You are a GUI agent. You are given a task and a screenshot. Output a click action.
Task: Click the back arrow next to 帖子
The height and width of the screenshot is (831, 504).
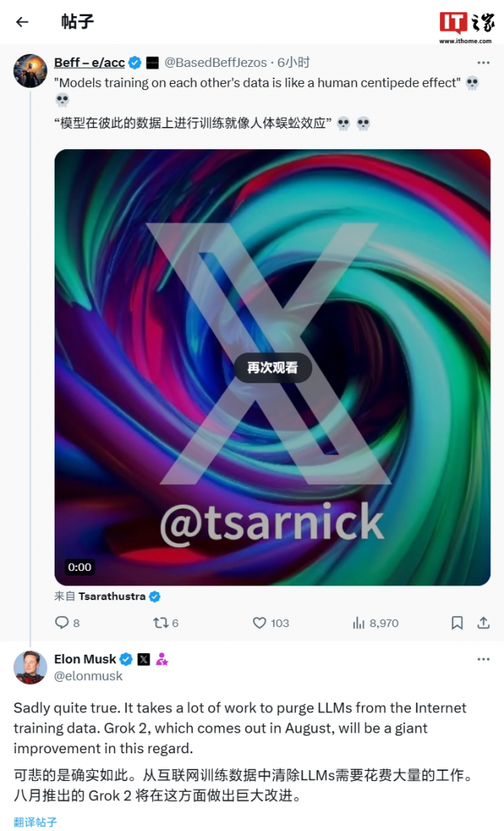pos(22,22)
